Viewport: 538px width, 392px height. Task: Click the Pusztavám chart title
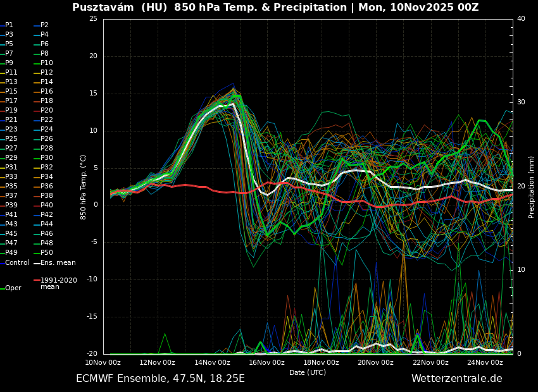click(275, 8)
